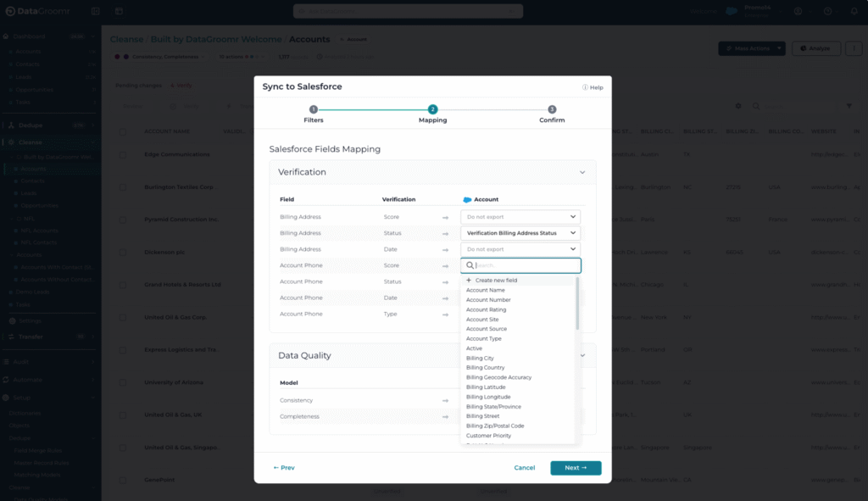Click the plus icon for Create new field
Viewport: 868px width, 501px height.
(469, 280)
